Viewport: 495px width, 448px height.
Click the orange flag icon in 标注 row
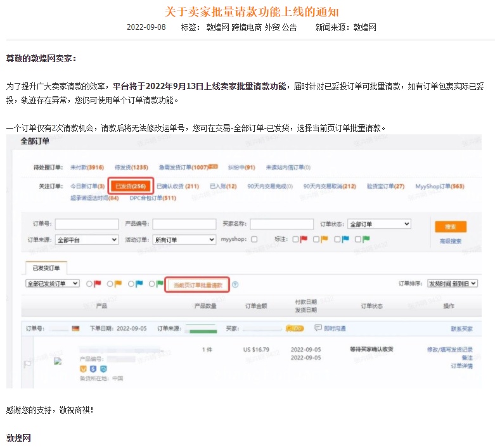pyautogui.click(x=325, y=240)
